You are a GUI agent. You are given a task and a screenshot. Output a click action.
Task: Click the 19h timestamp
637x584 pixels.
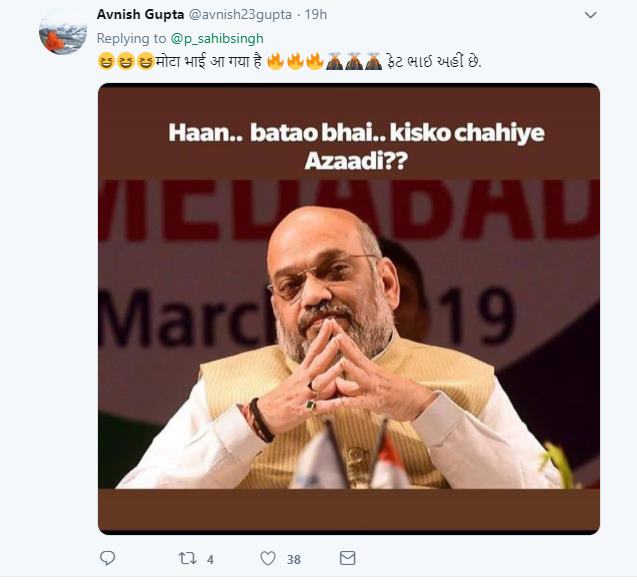[x=314, y=15]
